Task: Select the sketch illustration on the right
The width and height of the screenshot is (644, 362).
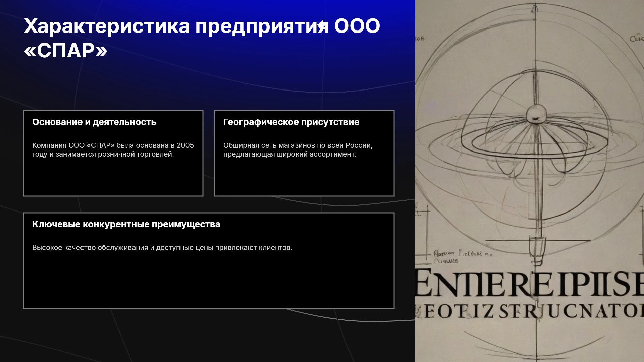Action: point(530,181)
